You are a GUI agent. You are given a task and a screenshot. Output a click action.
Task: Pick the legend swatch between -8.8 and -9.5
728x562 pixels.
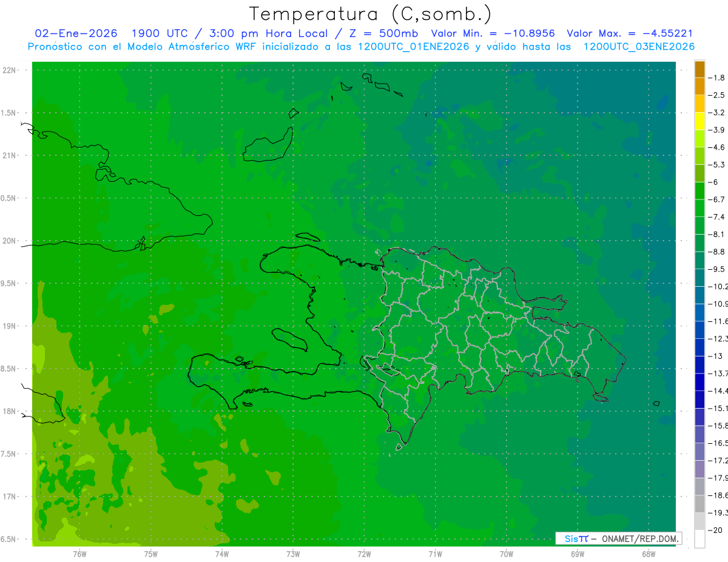pyautogui.click(x=699, y=260)
